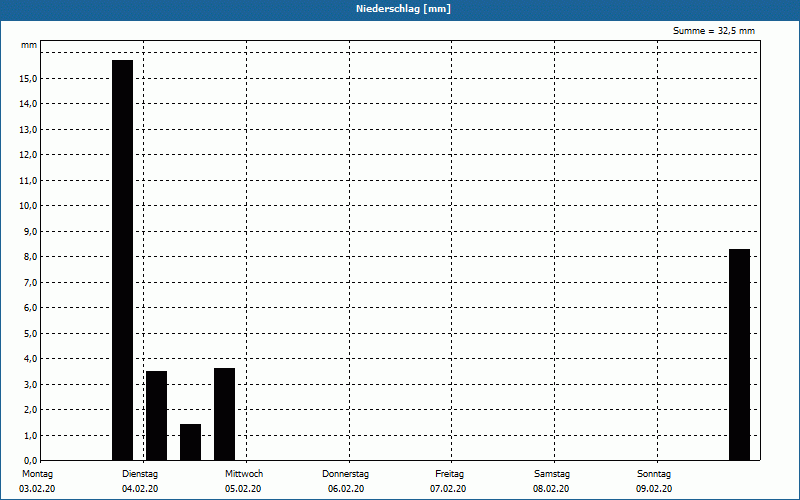The height and width of the screenshot is (500, 800).
Task: Click the 09.02.20 date label
Action: [654, 489]
